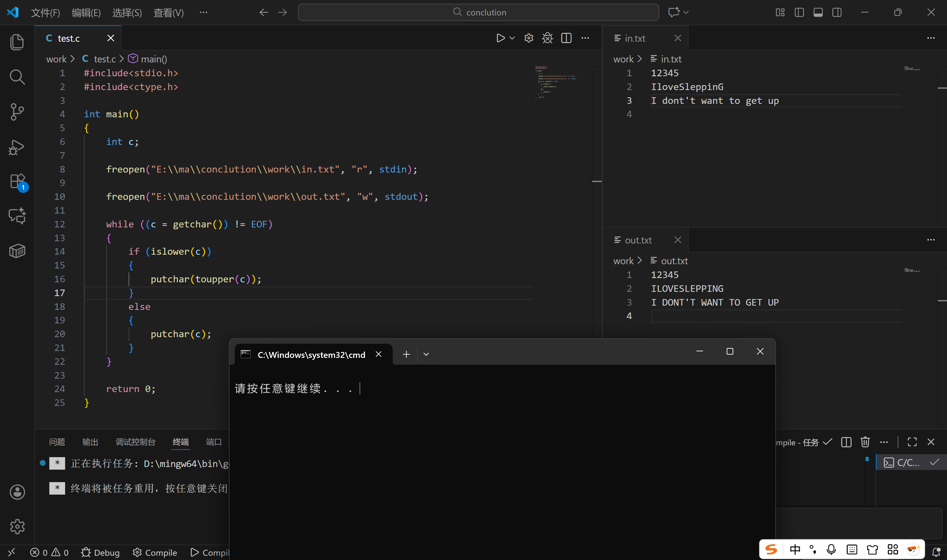This screenshot has width=947, height=560.
Task: Open the cmd window new-tab dropdown chevron
Action: [x=426, y=354]
